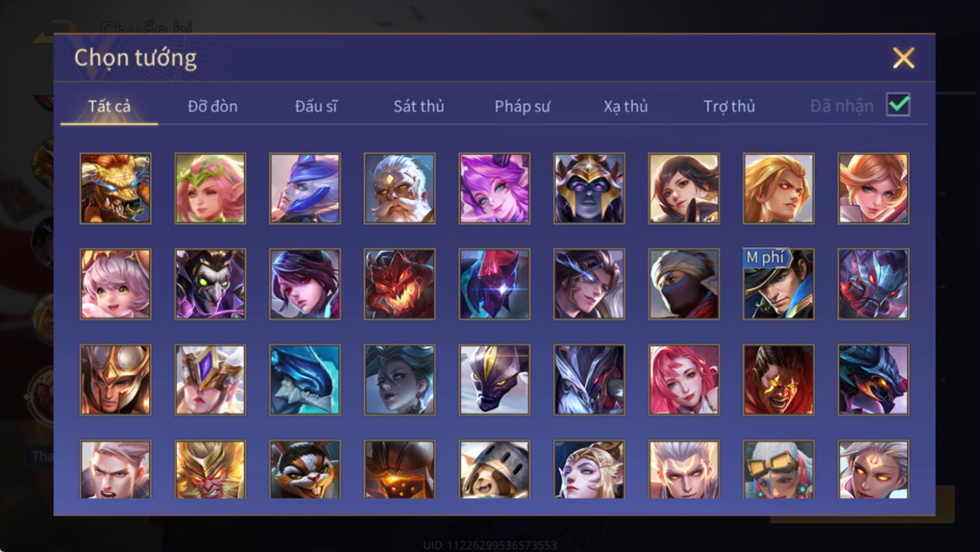Image resolution: width=980 pixels, height=552 pixels.
Task: Select the 'Tất cả' tab
Action: click(x=109, y=106)
